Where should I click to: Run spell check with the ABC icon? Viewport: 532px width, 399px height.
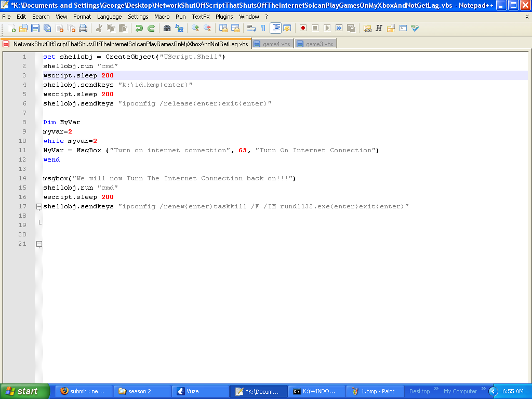point(415,28)
